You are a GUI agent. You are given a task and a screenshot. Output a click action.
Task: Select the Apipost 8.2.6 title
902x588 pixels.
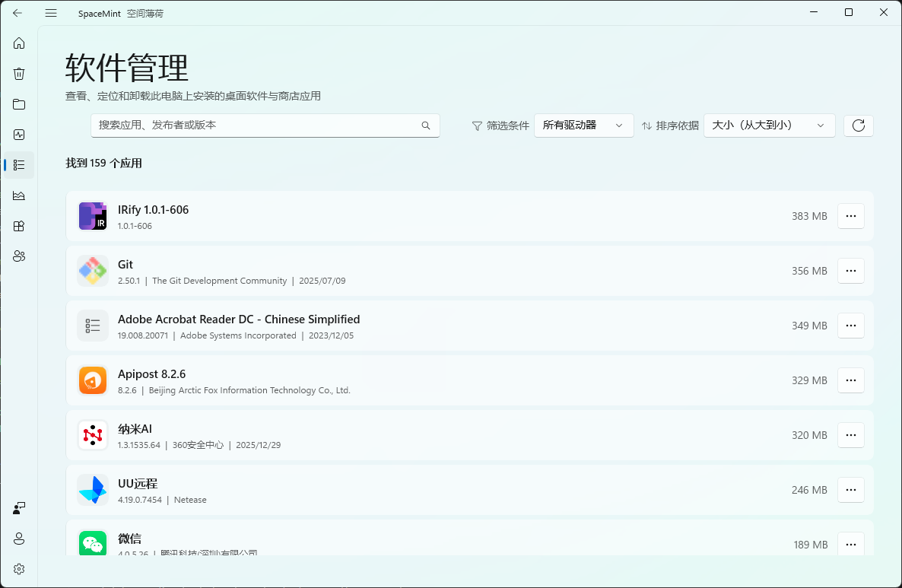click(152, 374)
